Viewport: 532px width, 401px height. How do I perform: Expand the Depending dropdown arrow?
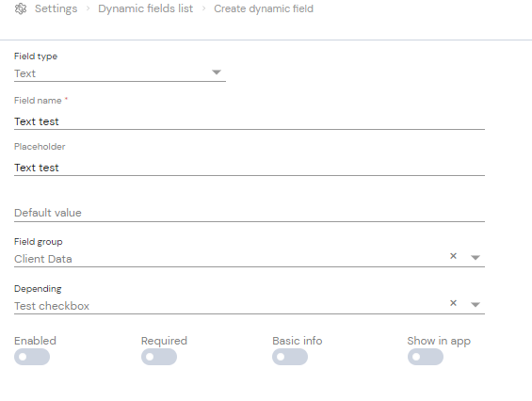coord(476,305)
